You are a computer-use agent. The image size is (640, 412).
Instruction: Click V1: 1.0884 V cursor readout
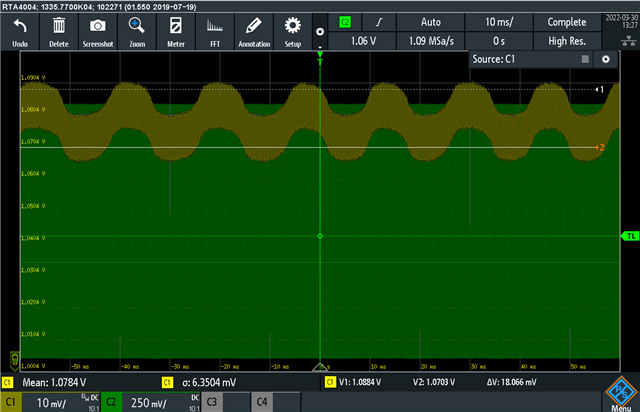pos(360,382)
